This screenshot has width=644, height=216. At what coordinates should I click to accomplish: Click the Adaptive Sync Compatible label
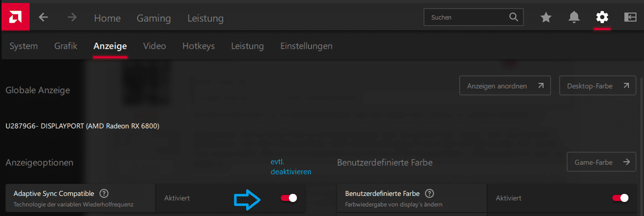tap(54, 193)
